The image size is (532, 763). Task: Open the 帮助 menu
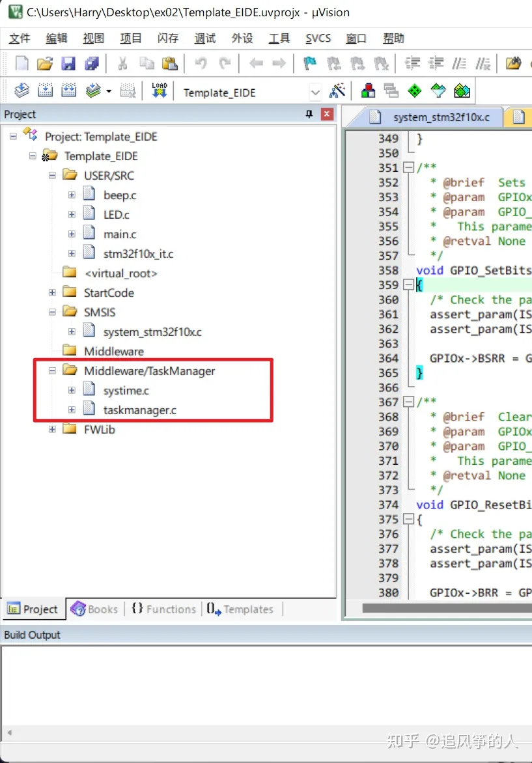point(393,38)
